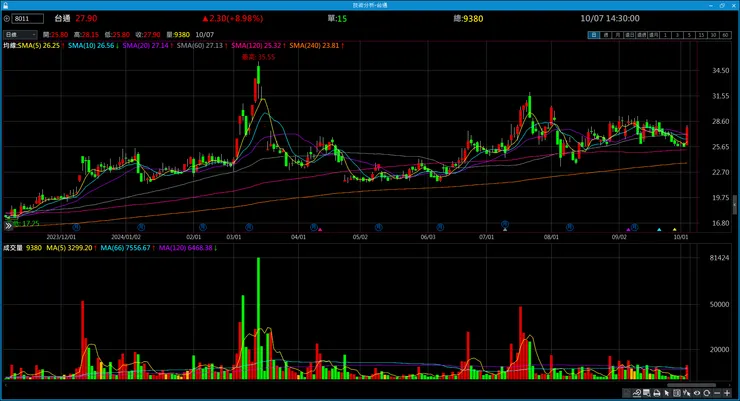The image size is (740, 401).
Task: Switch to the 月 monthly period
Action: coord(618,35)
